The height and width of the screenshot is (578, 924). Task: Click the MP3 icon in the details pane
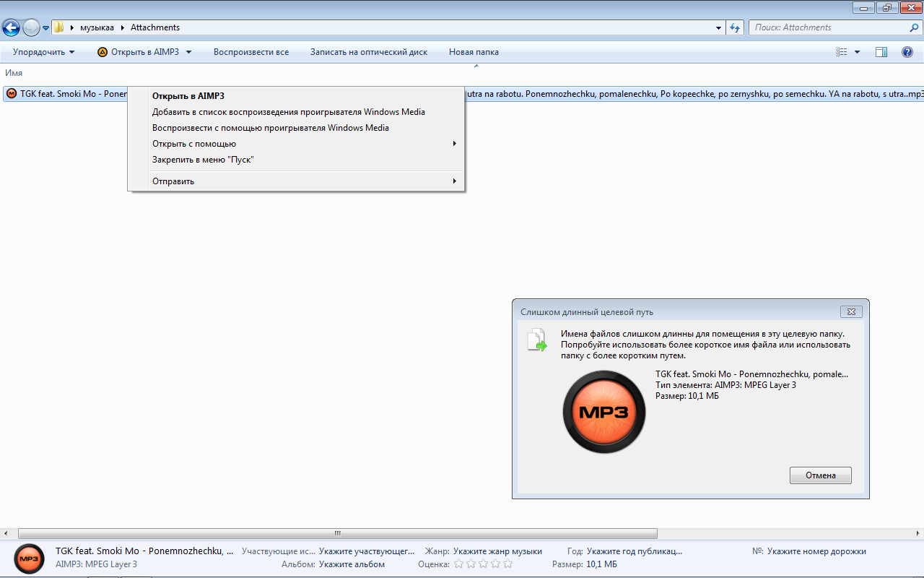click(x=30, y=558)
